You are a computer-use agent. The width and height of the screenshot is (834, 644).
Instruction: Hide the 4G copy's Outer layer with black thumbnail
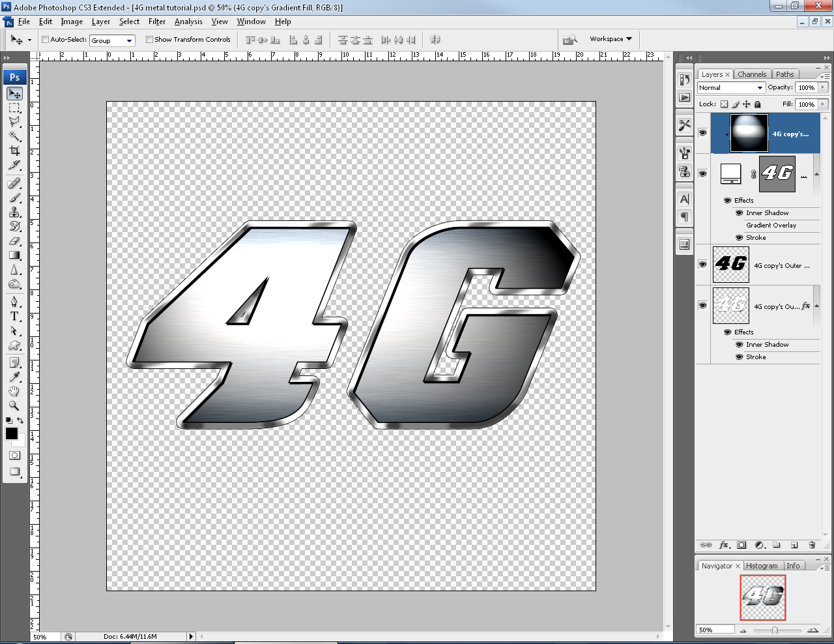(702, 265)
